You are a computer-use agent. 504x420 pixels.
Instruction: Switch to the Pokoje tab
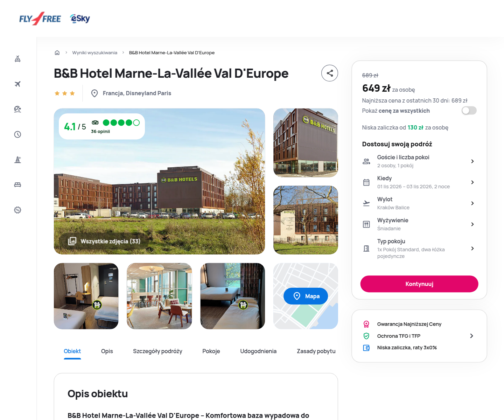click(x=211, y=351)
